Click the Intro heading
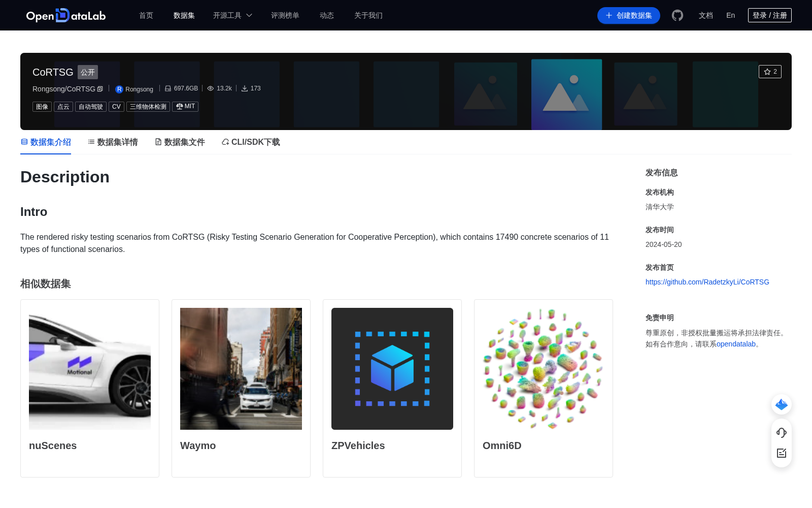 click(33, 212)
